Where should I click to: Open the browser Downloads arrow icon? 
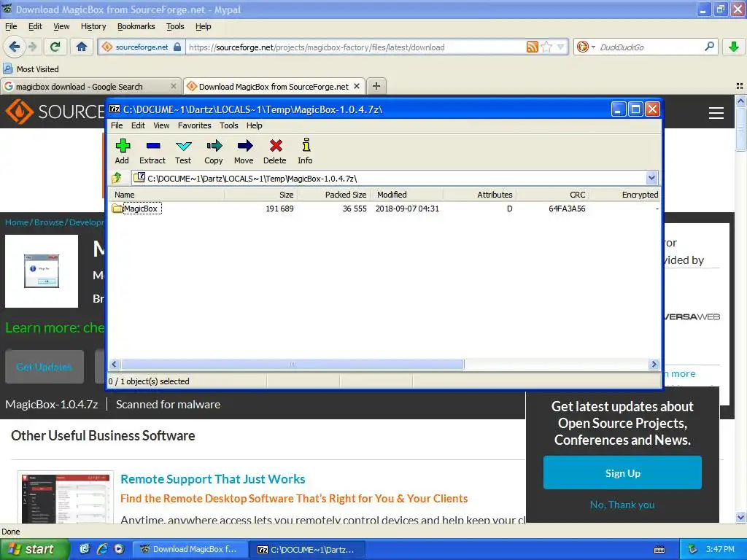734,47
